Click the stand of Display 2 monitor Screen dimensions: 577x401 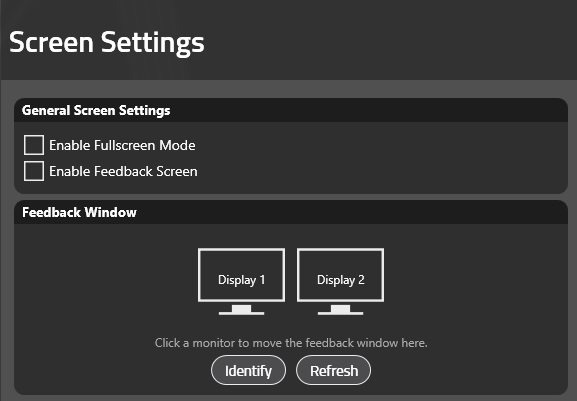(x=340, y=310)
